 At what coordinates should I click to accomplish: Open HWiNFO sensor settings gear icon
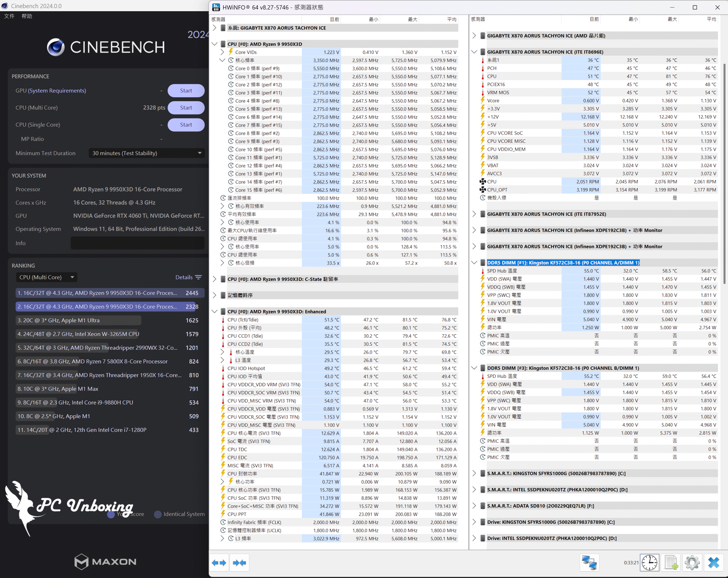(692, 562)
